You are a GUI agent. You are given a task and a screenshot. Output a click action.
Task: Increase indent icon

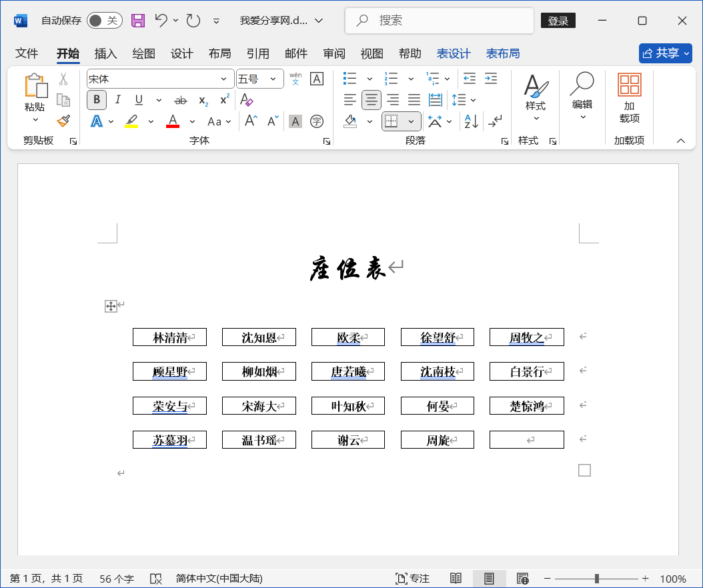click(x=491, y=79)
